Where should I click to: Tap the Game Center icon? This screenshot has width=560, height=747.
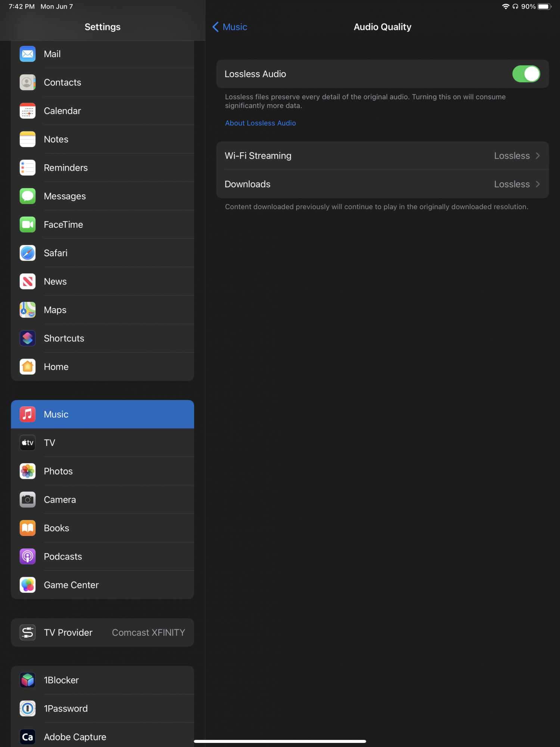click(x=28, y=585)
